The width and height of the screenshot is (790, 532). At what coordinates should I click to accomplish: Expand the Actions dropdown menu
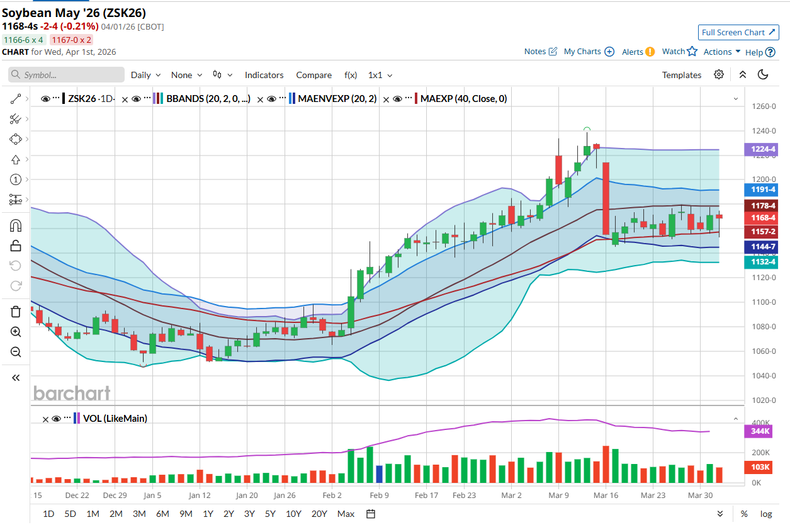coord(721,52)
